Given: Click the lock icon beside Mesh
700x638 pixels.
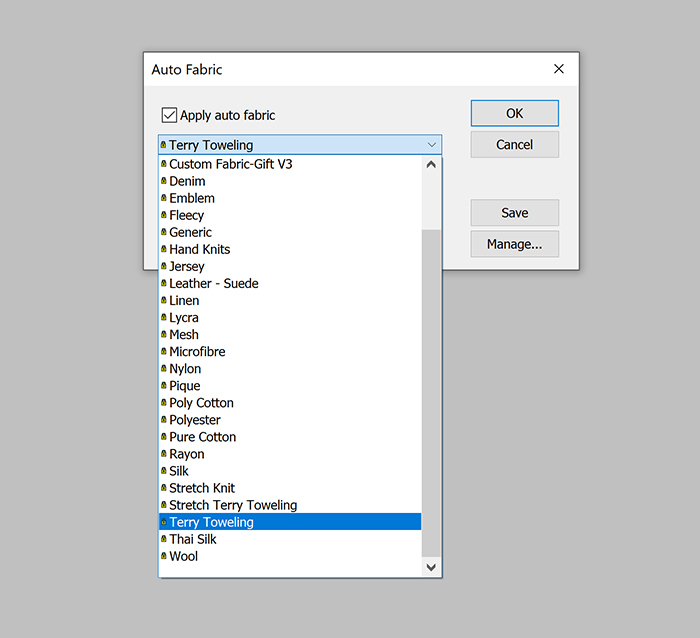Looking at the screenshot, I should 164,335.
